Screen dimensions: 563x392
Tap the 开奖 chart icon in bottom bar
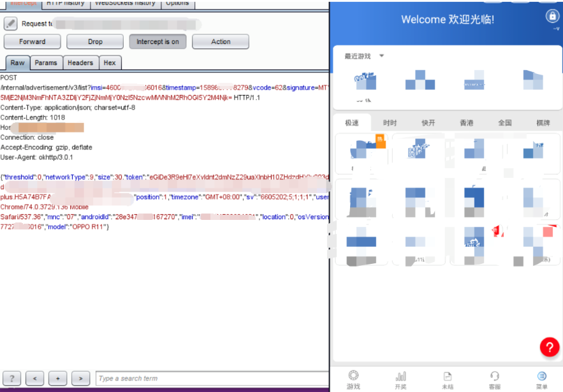tap(400, 376)
